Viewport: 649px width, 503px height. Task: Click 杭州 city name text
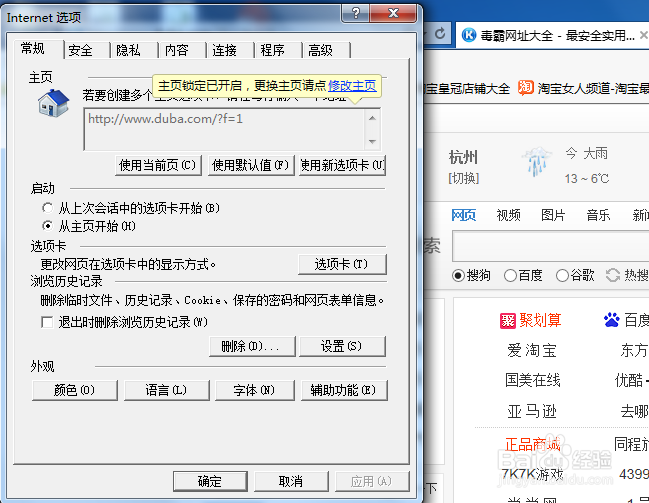click(463, 157)
